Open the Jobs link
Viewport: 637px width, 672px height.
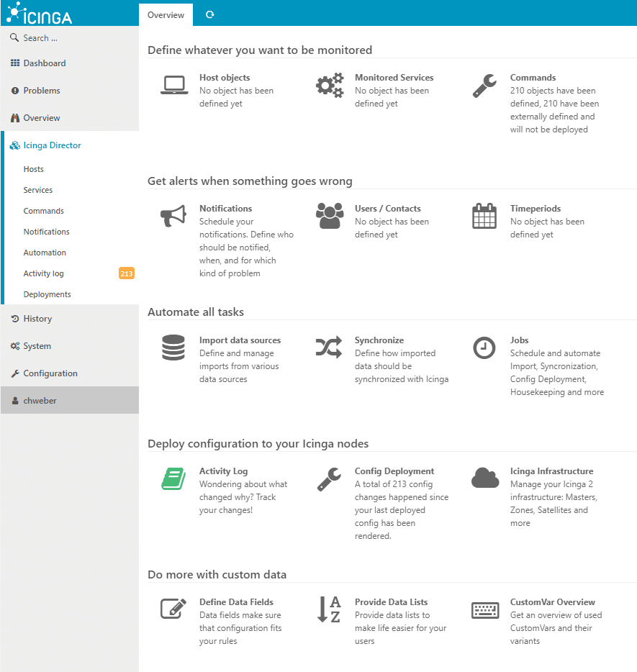pos(519,340)
